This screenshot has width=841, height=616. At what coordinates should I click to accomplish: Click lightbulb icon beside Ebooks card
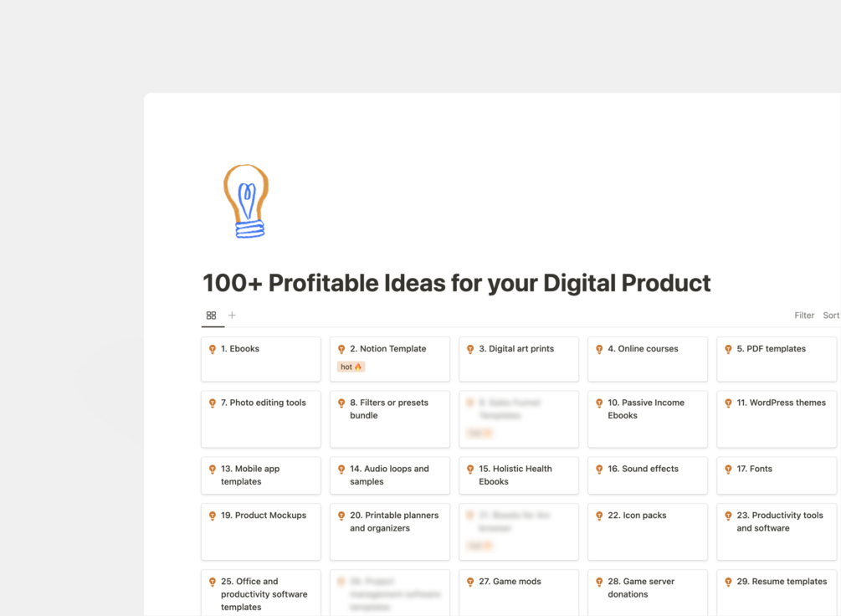213,349
